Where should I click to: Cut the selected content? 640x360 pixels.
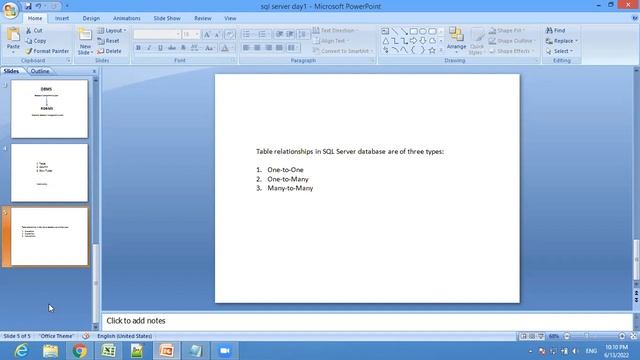[34, 31]
